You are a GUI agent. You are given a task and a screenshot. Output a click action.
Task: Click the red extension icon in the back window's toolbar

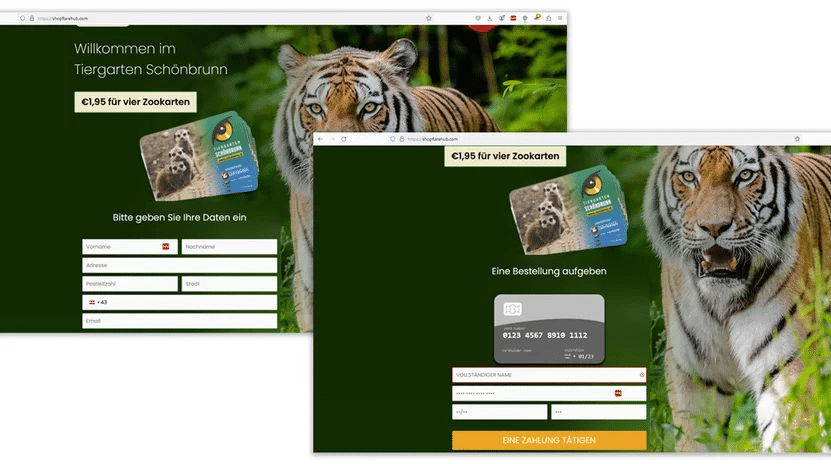click(513, 18)
